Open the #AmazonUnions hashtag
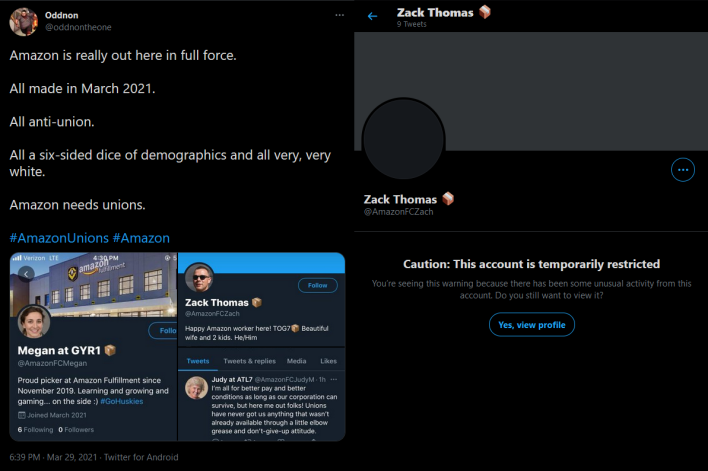 tap(59, 238)
